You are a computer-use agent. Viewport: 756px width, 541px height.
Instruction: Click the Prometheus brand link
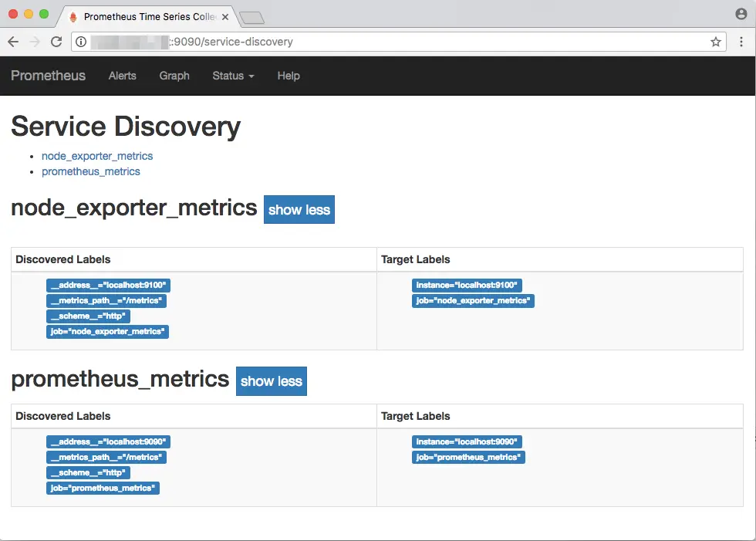(x=48, y=76)
